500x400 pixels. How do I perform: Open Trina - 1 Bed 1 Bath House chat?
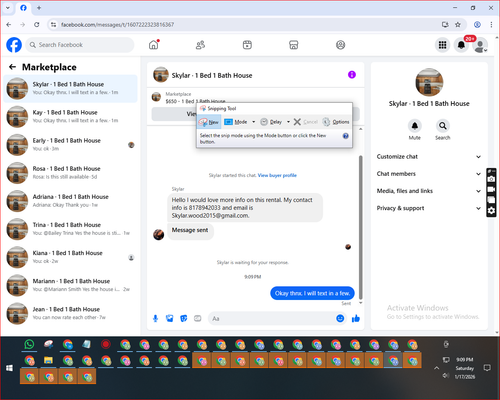(x=70, y=229)
